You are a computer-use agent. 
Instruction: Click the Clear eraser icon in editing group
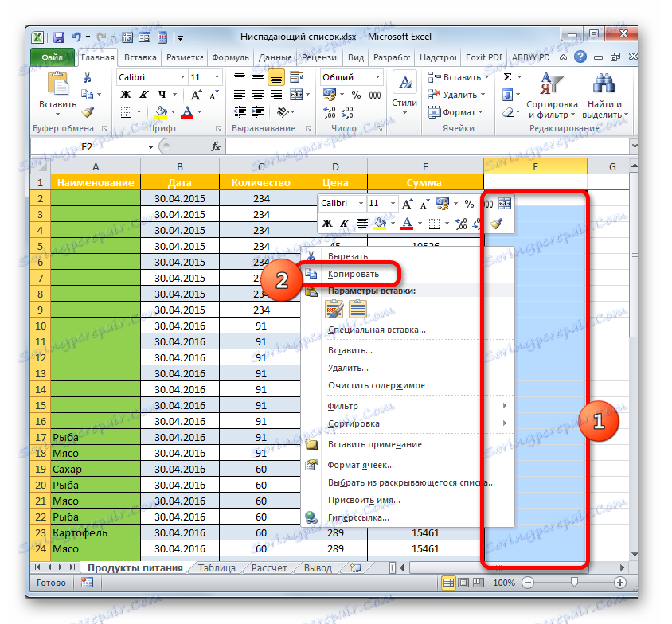click(508, 112)
